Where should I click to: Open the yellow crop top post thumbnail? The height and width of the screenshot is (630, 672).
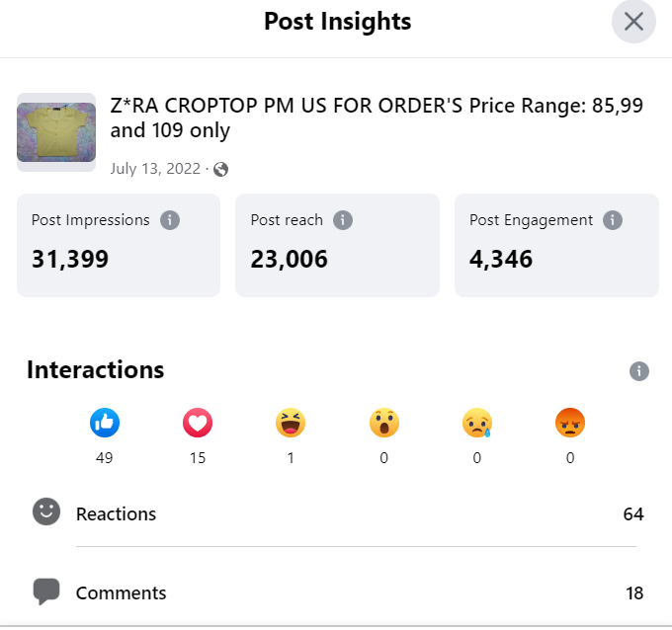click(x=56, y=132)
